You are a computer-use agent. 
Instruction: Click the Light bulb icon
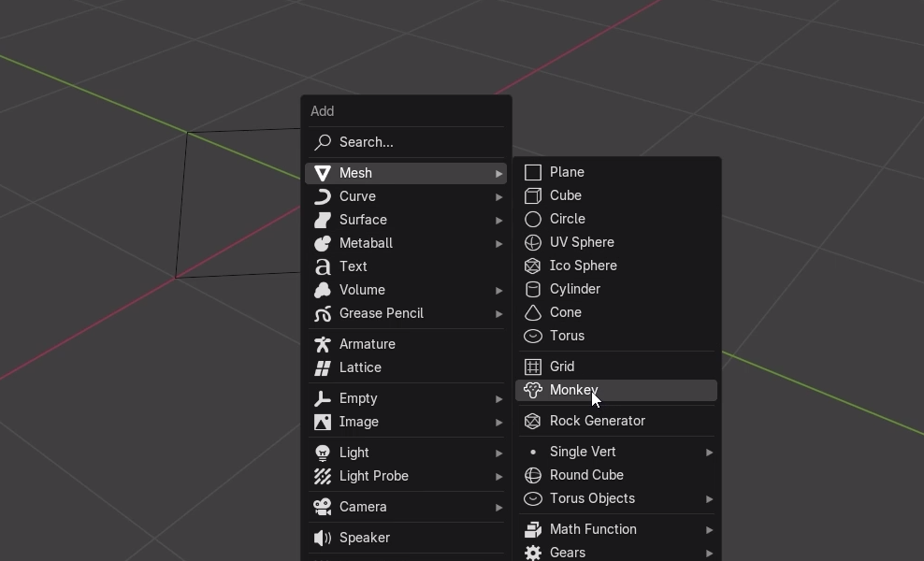click(x=323, y=453)
